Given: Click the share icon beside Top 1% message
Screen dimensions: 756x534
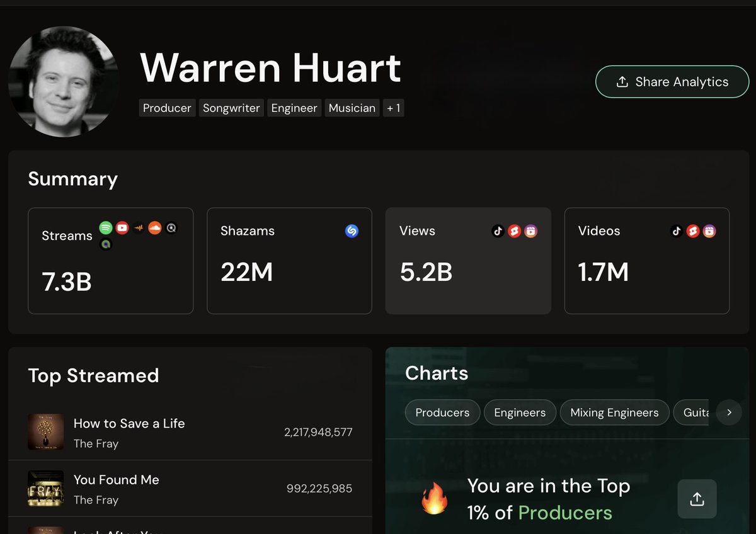Looking at the screenshot, I should pos(697,499).
